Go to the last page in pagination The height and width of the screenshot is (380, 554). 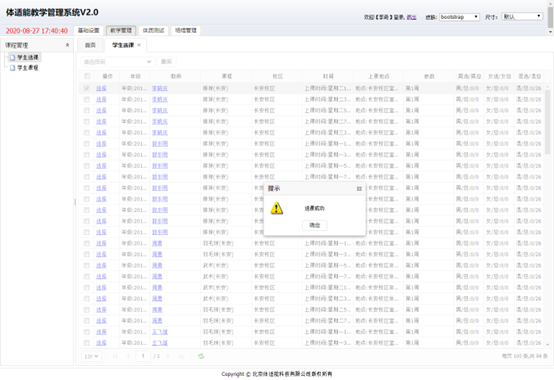pos(181,356)
